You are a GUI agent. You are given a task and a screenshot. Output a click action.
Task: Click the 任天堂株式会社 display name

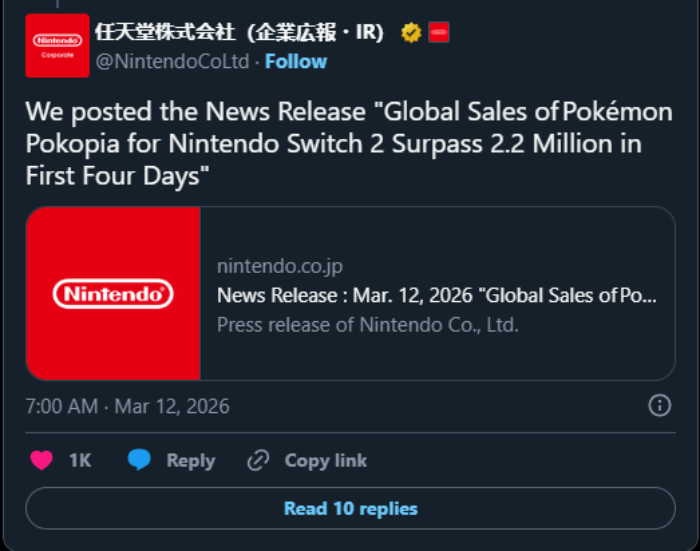(x=240, y=32)
